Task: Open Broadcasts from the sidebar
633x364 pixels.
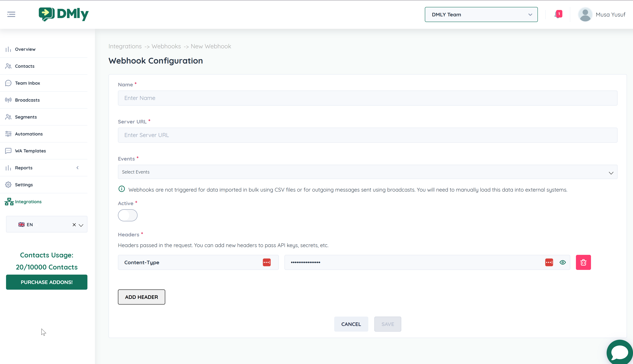Action: coord(27,100)
